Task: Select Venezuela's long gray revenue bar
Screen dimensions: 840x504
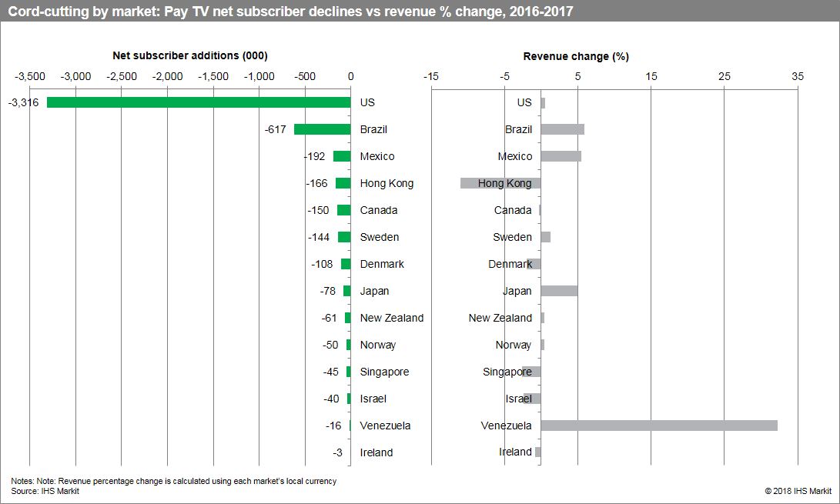Action: coord(659,426)
